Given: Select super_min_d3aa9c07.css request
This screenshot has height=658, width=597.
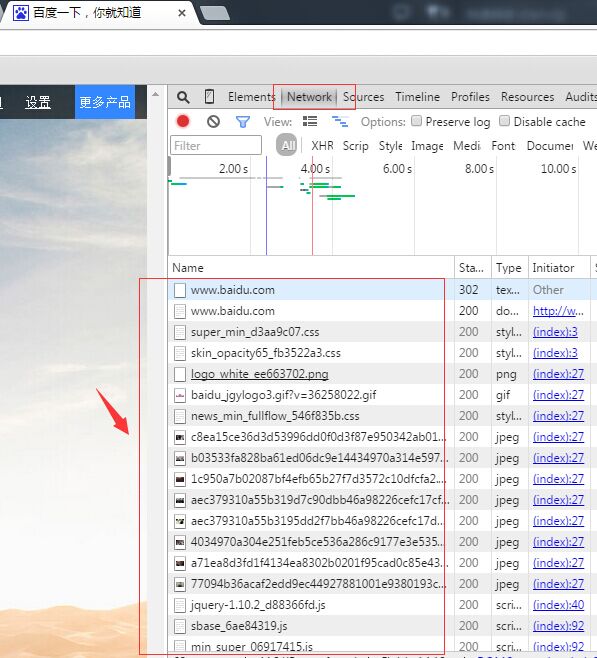Looking at the screenshot, I should click(382, 332).
